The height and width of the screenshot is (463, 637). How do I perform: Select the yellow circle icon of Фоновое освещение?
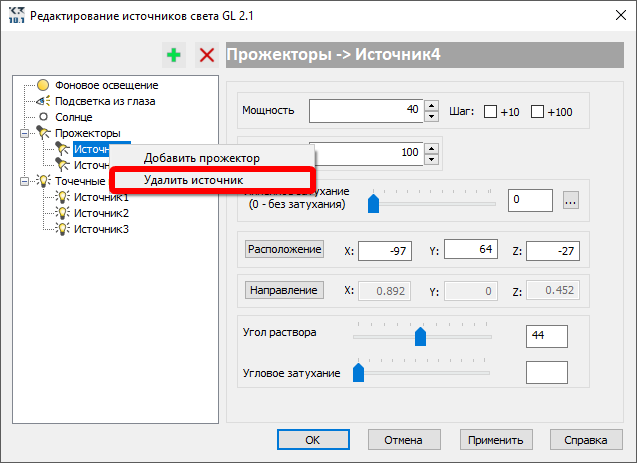(43, 85)
